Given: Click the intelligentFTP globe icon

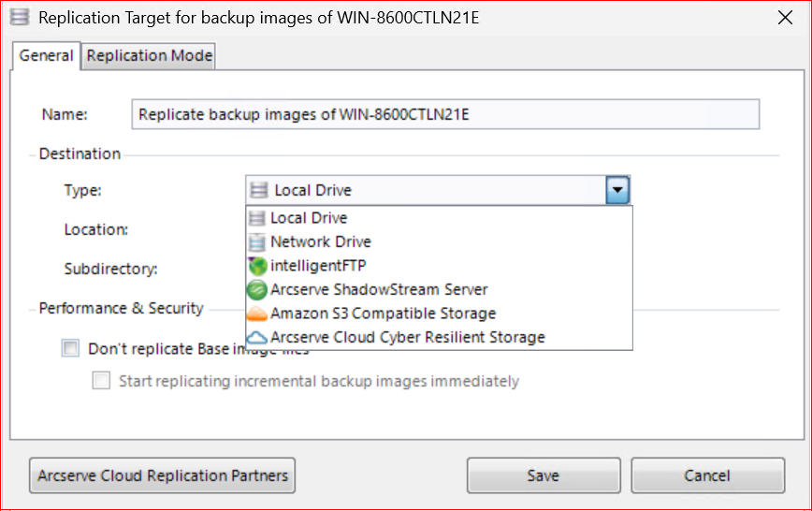Looking at the screenshot, I should 257,266.
